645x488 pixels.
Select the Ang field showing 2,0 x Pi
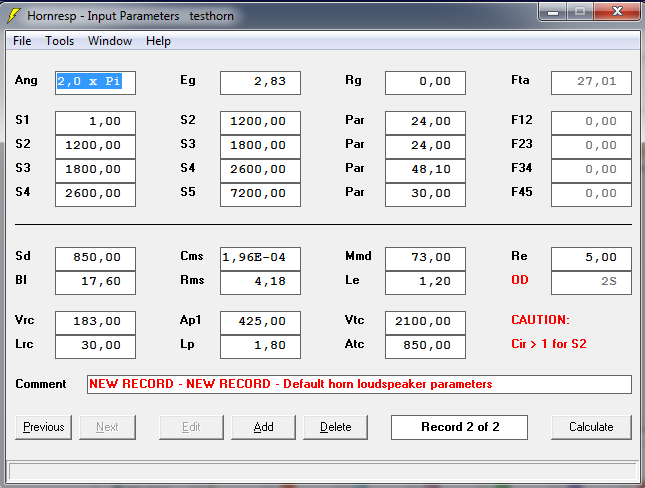click(x=95, y=83)
